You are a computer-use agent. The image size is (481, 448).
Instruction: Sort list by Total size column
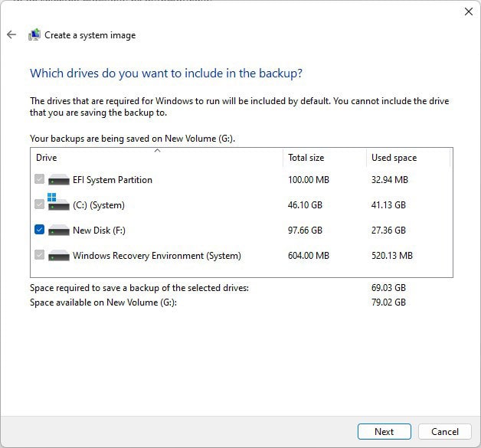point(325,158)
